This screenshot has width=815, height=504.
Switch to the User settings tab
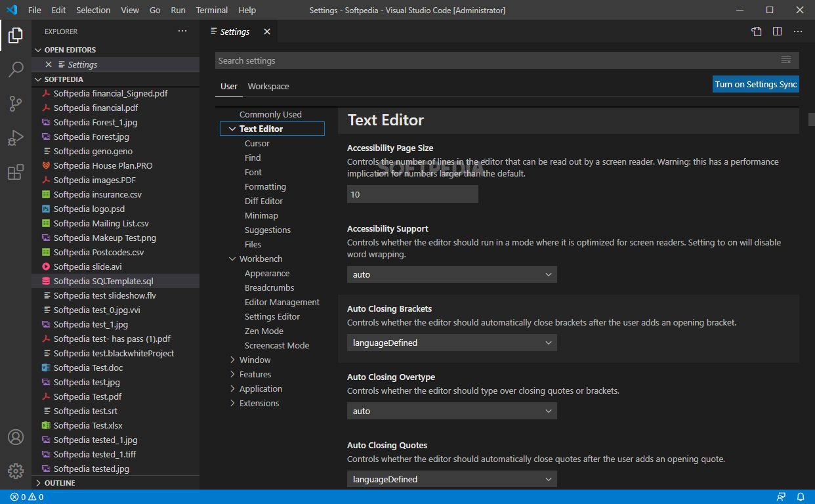[229, 86]
